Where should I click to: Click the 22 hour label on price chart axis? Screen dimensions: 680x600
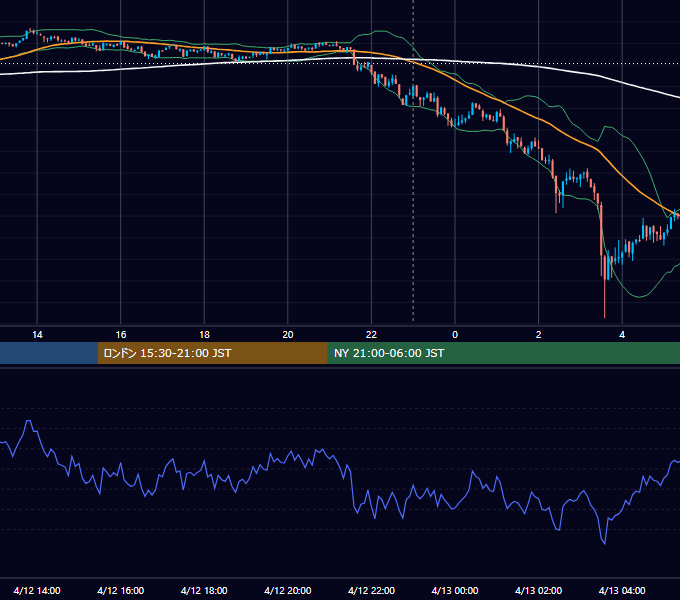pyautogui.click(x=371, y=335)
